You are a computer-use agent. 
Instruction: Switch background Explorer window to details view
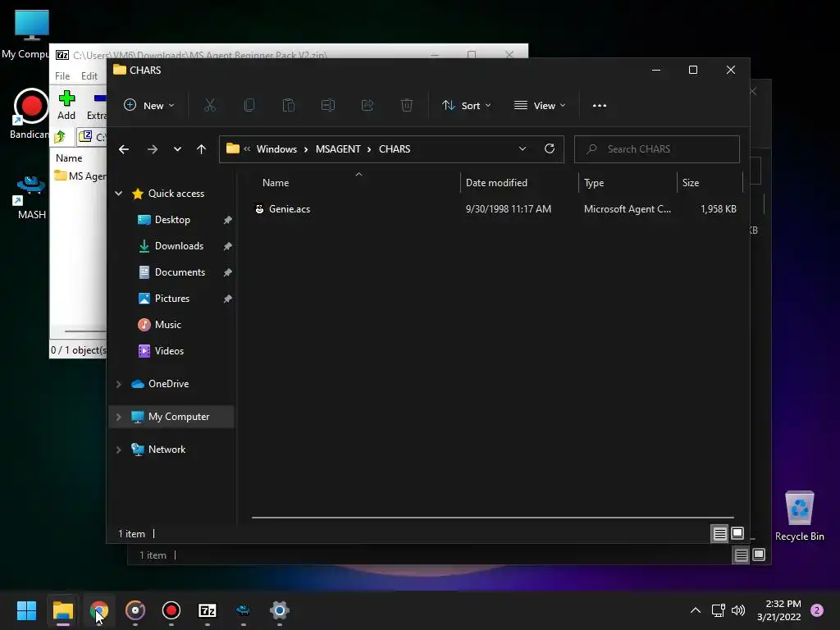tap(741, 555)
